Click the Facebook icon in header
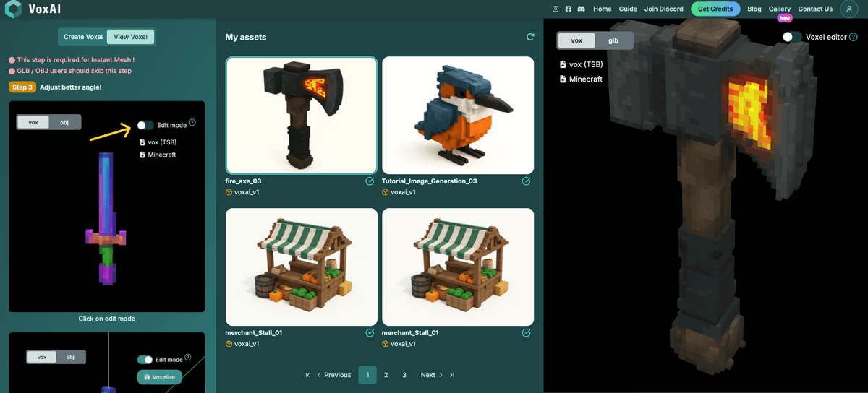This screenshot has width=868, height=393. pyautogui.click(x=569, y=9)
